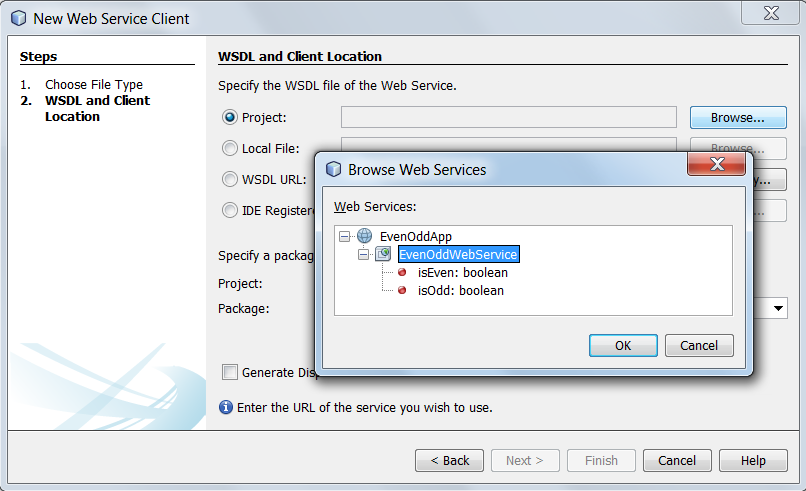Click the EvenOddApp globe project icon
Image resolution: width=806 pixels, height=491 pixels.
(x=364, y=236)
